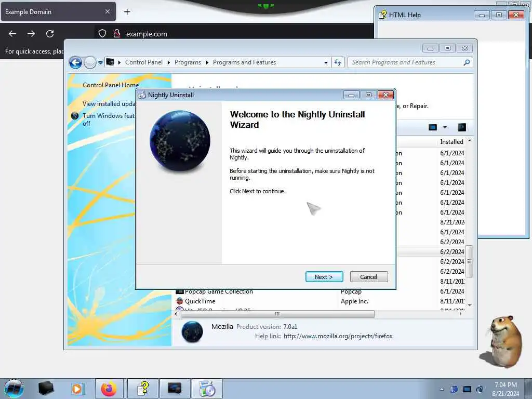Open view options dropdown arrow
The image size is (532, 399).
tap(445, 127)
